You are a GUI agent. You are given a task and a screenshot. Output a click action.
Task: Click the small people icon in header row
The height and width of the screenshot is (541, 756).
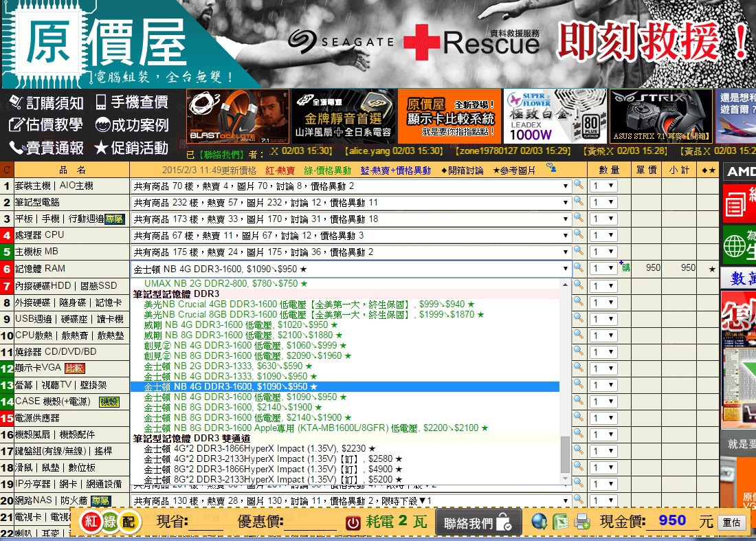coord(551,167)
